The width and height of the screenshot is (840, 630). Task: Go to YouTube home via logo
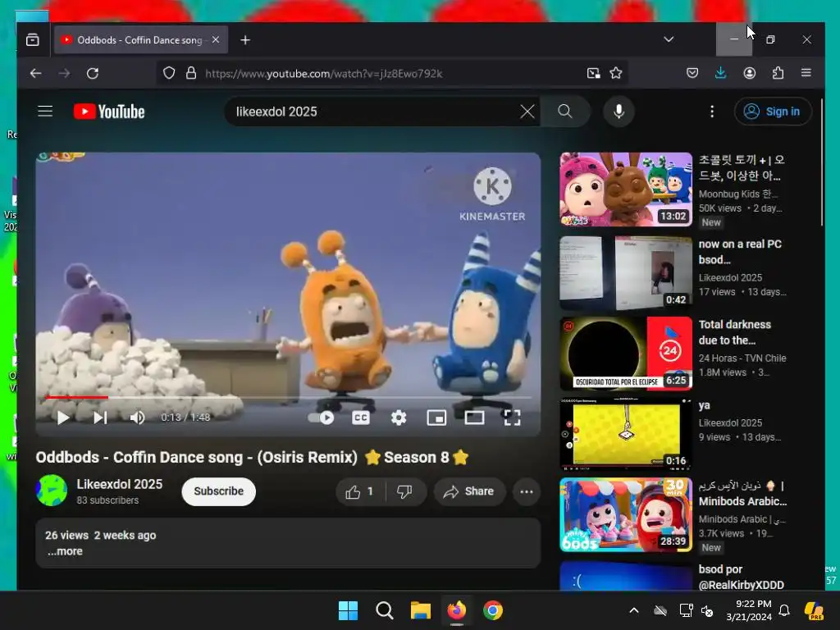[109, 112]
